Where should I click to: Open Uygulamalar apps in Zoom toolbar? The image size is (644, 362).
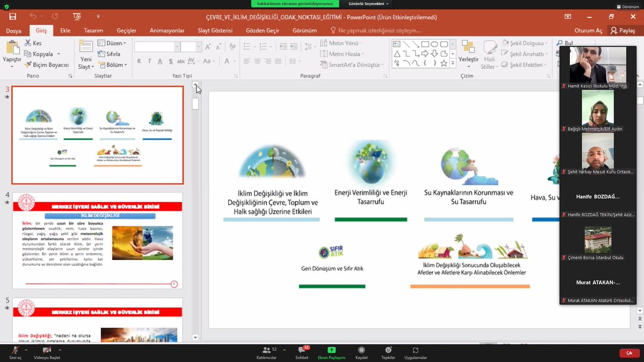click(x=415, y=352)
